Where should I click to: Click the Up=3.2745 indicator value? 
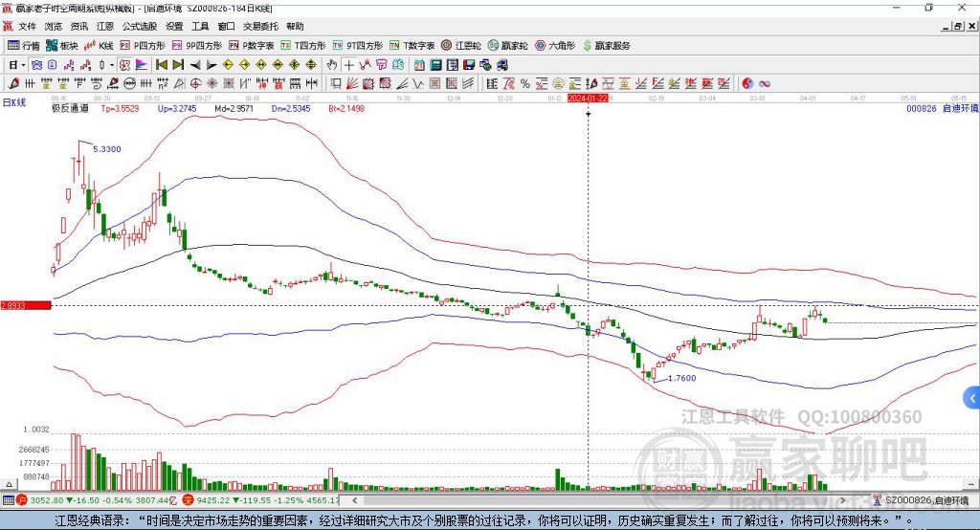177,108
